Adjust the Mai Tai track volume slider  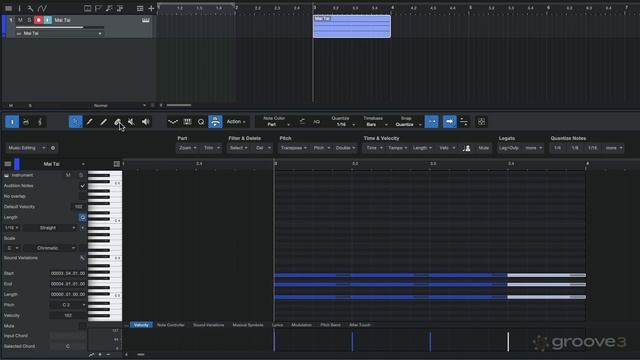click(60, 27)
